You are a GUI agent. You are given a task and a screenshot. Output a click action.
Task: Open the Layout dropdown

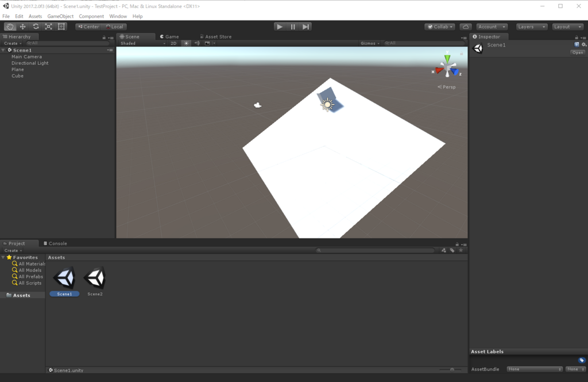(568, 26)
